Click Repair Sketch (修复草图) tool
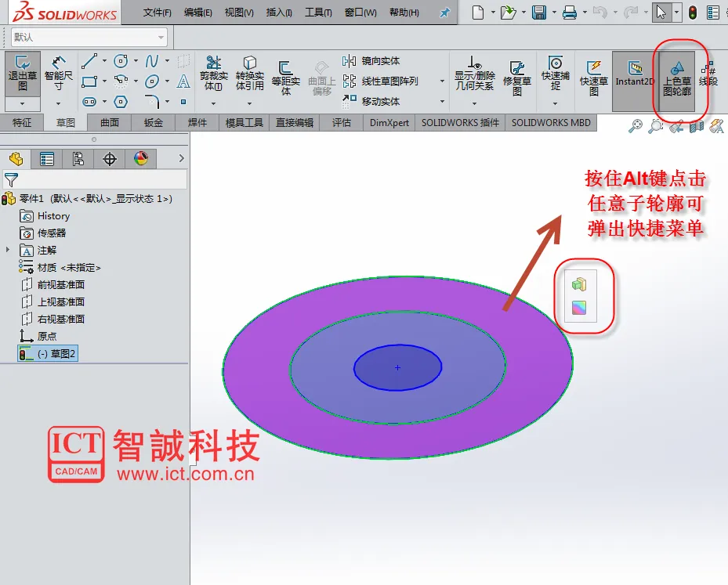This screenshot has height=585, width=728. [x=516, y=79]
